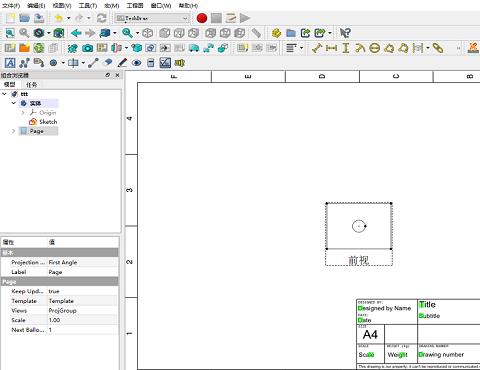Edit the Drawing number field
Image resolution: width=480 pixels, height=370 pixels.
[441, 354]
